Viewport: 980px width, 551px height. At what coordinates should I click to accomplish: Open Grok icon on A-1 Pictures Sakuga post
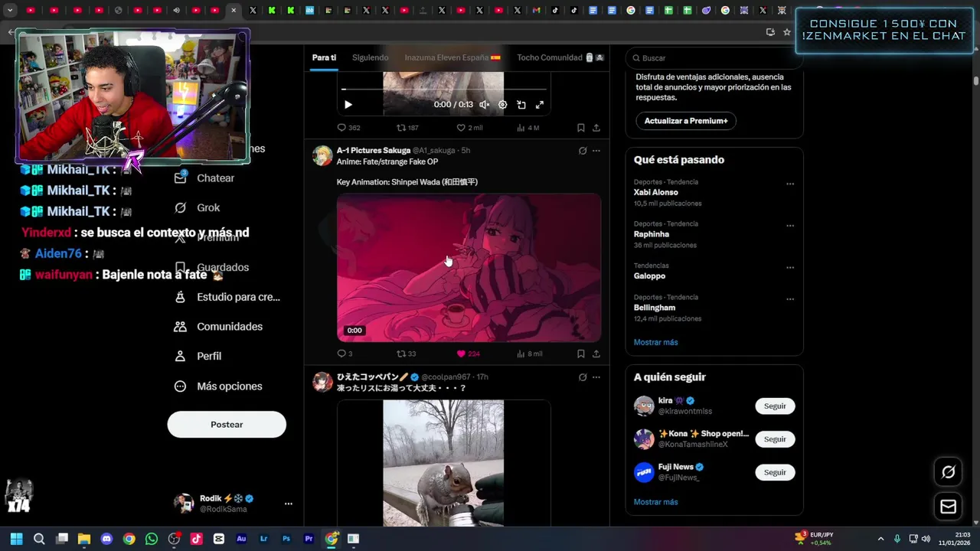[x=583, y=151]
